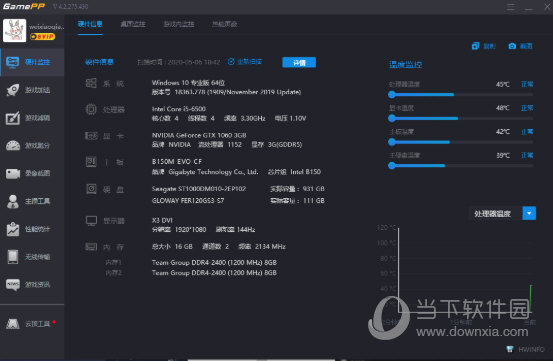Open the sidebar tool with red dot
Viewport: 553px width, 361px height.
(x=32, y=323)
